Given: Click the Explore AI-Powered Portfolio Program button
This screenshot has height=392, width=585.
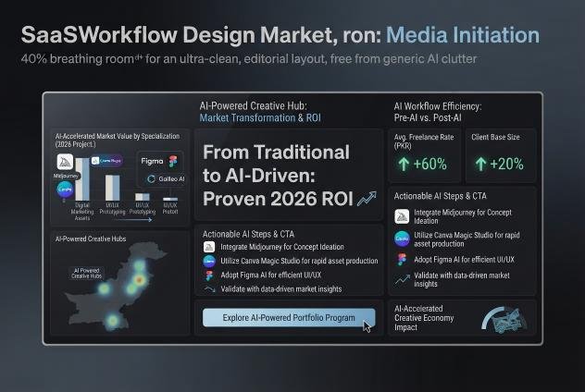Looking at the screenshot, I should (289, 317).
